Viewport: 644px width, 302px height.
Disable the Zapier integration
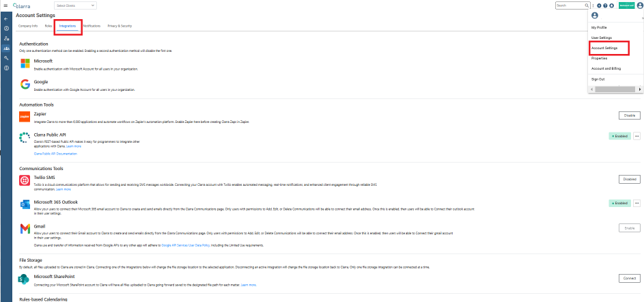[629, 115]
